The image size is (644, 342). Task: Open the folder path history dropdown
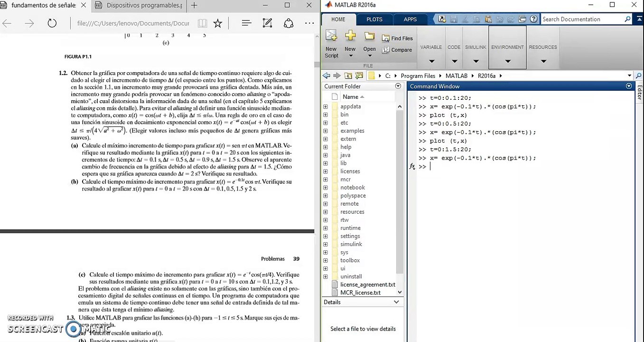pyautogui.click(x=629, y=76)
